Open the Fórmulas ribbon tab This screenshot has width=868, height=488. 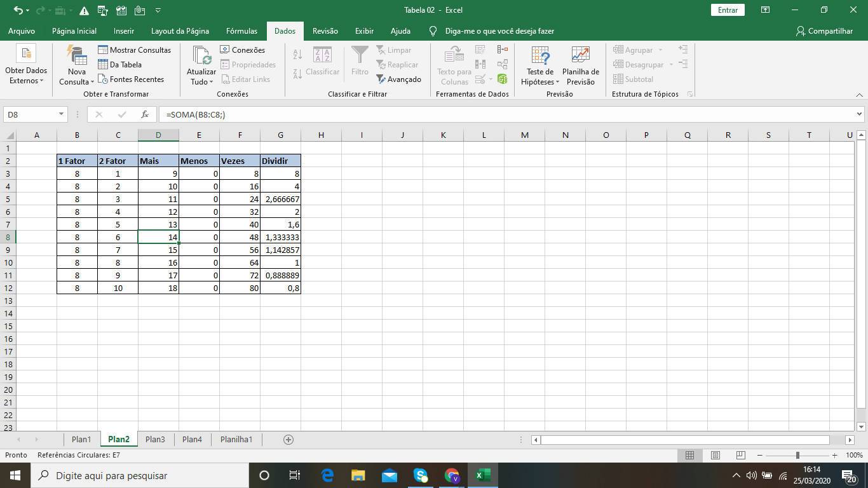[x=241, y=30]
